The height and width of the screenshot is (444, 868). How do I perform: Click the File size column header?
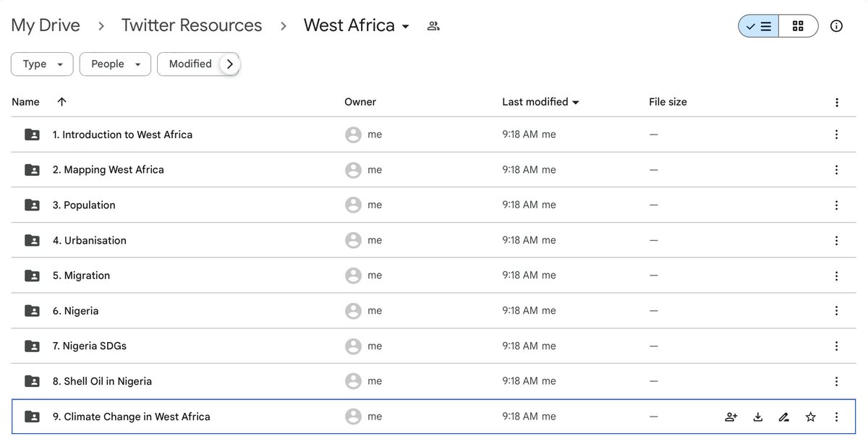pyautogui.click(x=668, y=102)
